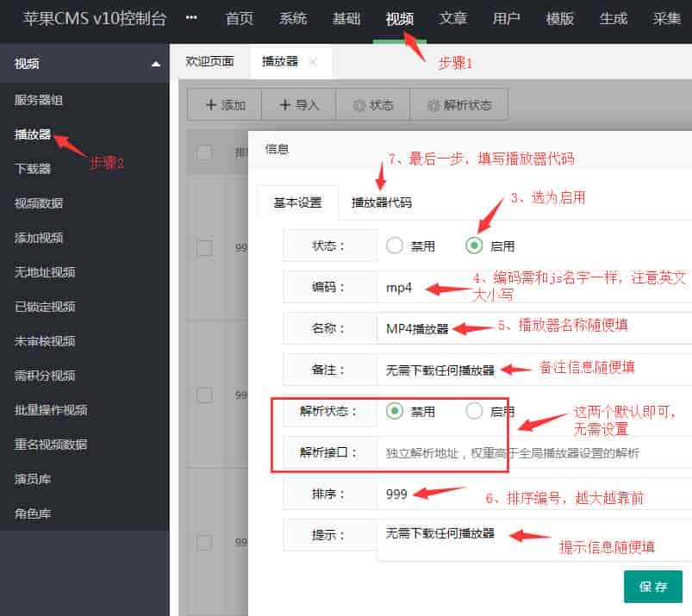Enable 启用 for 解析状态
The height and width of the screenshot is (616, 692).
tap(475, 411)
